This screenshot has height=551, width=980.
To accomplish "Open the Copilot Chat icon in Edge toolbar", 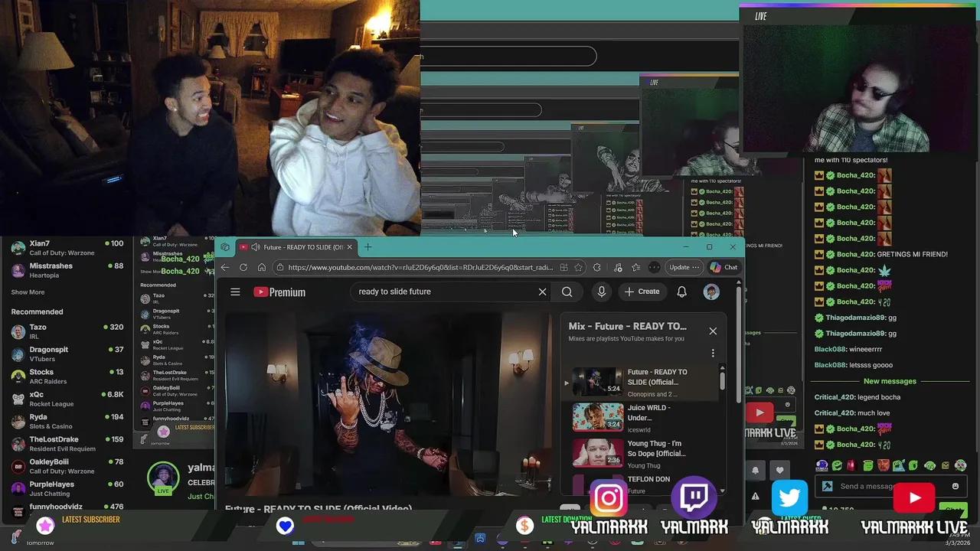I will [724, 267].
